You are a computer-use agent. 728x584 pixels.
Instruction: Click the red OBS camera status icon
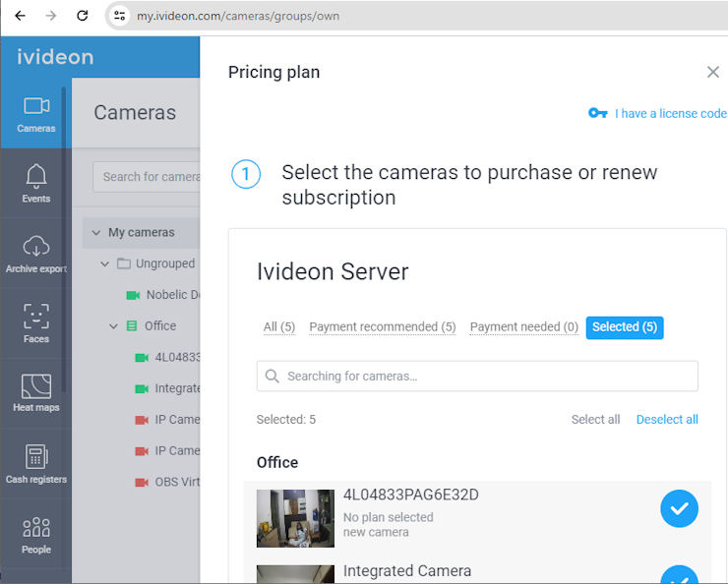[x=142, y=483]
